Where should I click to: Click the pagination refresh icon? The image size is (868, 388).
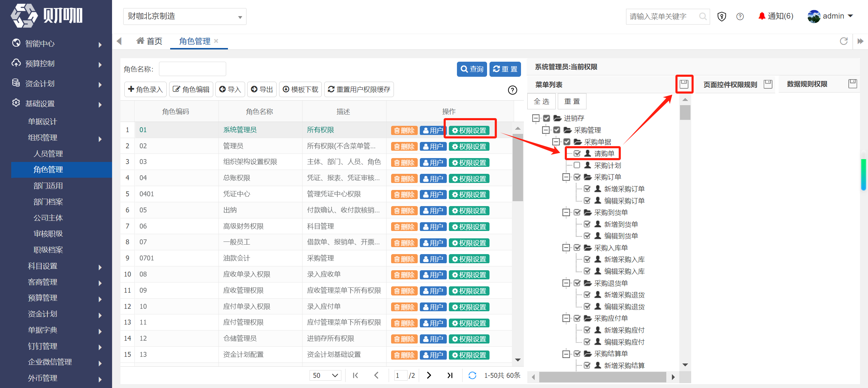(472, 375)
